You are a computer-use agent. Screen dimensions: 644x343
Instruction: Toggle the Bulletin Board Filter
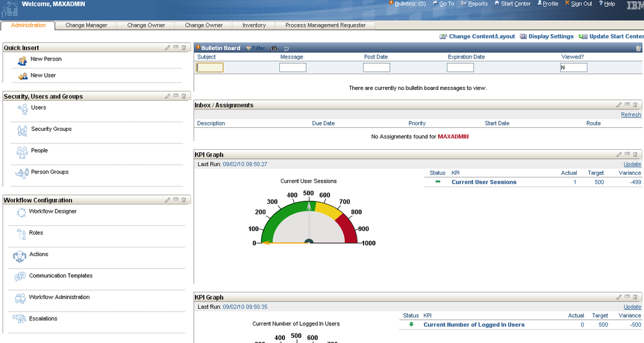(255, 48)
